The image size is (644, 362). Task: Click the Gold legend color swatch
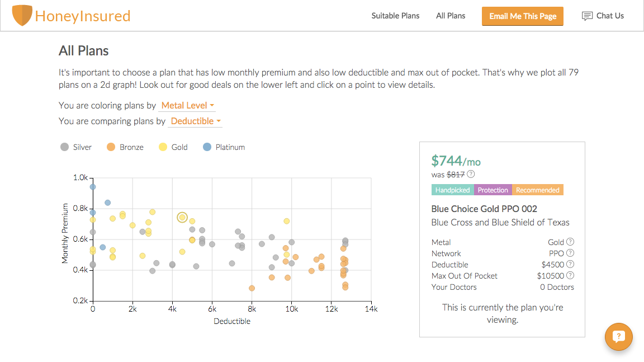click(x=163, y=147)
